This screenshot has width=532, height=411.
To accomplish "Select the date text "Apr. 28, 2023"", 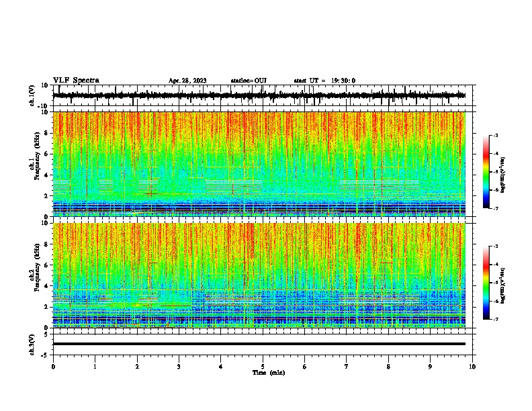I will pos(187,81).
